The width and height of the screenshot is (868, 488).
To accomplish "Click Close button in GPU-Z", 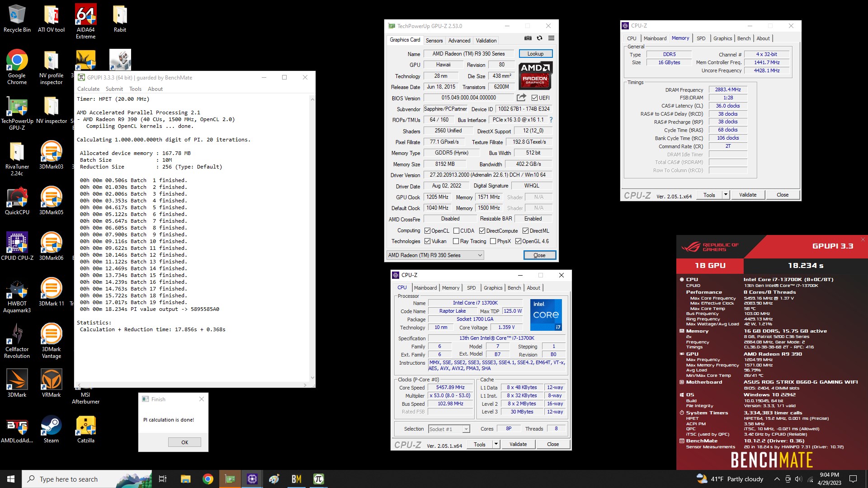I will [539, 255].
